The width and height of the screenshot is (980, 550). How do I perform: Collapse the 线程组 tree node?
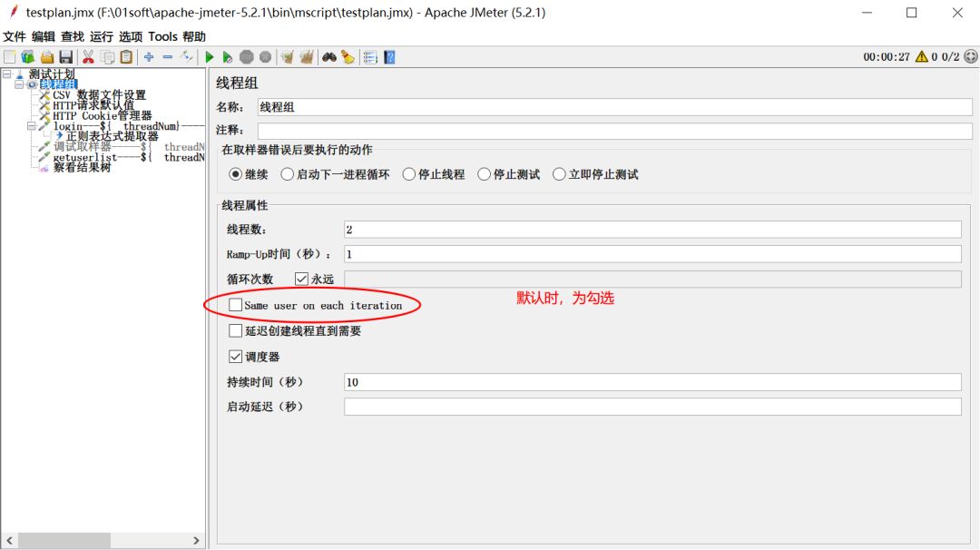[x=19, y=83]
